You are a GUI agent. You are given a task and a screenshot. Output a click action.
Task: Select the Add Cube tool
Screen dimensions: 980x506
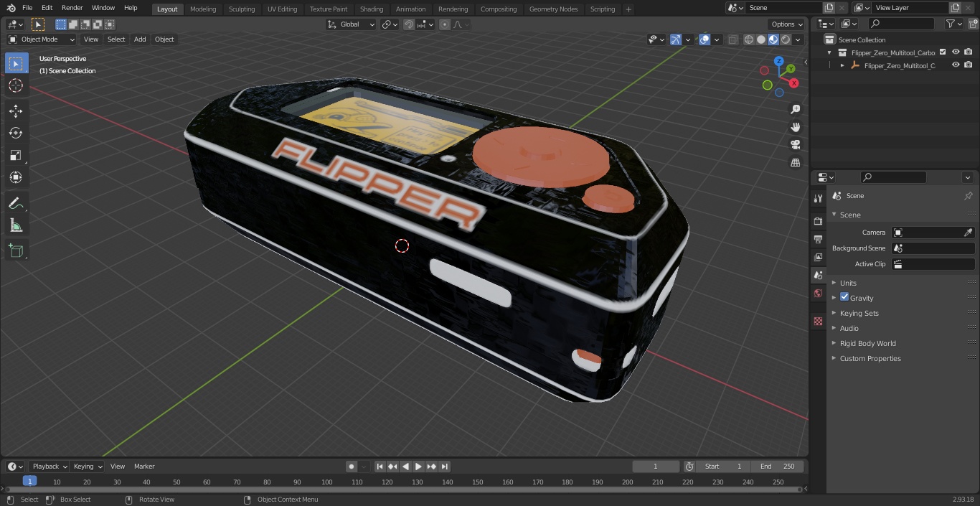[16, 251]
